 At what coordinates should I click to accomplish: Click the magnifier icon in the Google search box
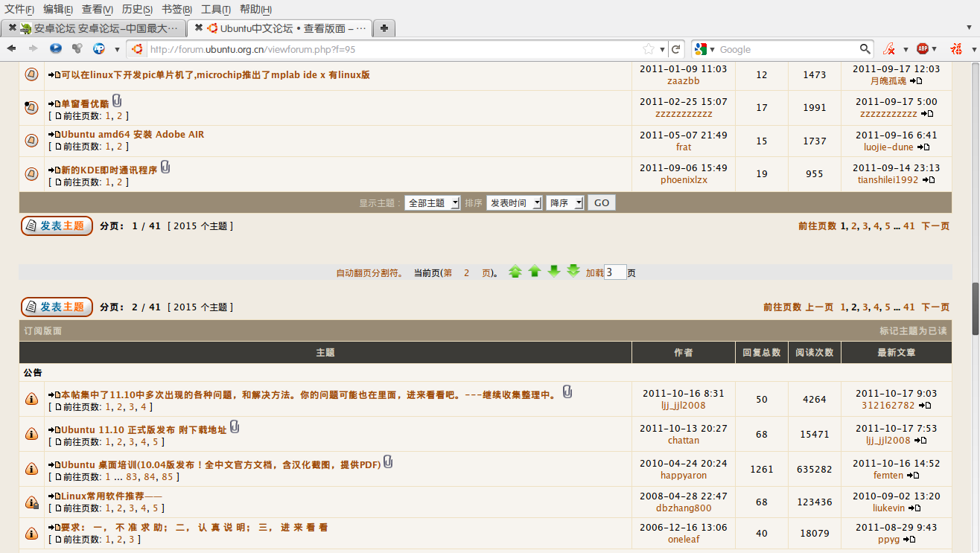coord(865,49)
